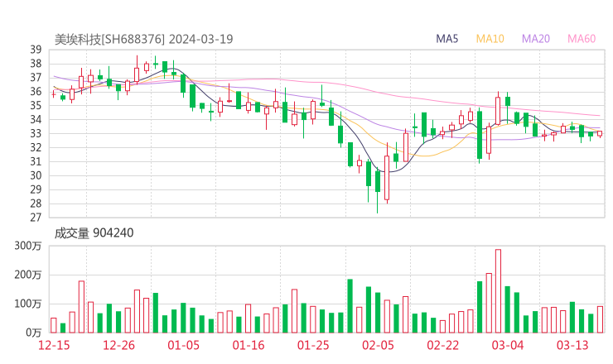Click the 33 price axis label
Image resolution: width=613 pixels, height=364 pixels.
click(x=36, y=133)
